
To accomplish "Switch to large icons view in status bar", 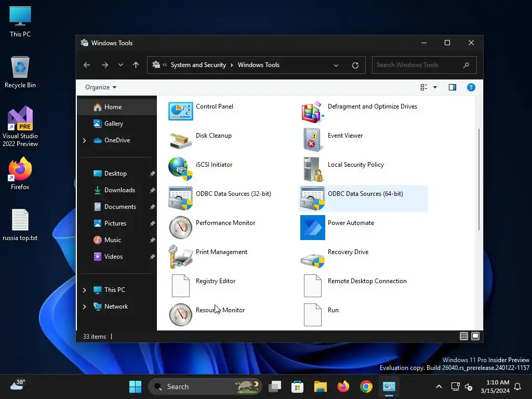I will [x=475, y=336].
